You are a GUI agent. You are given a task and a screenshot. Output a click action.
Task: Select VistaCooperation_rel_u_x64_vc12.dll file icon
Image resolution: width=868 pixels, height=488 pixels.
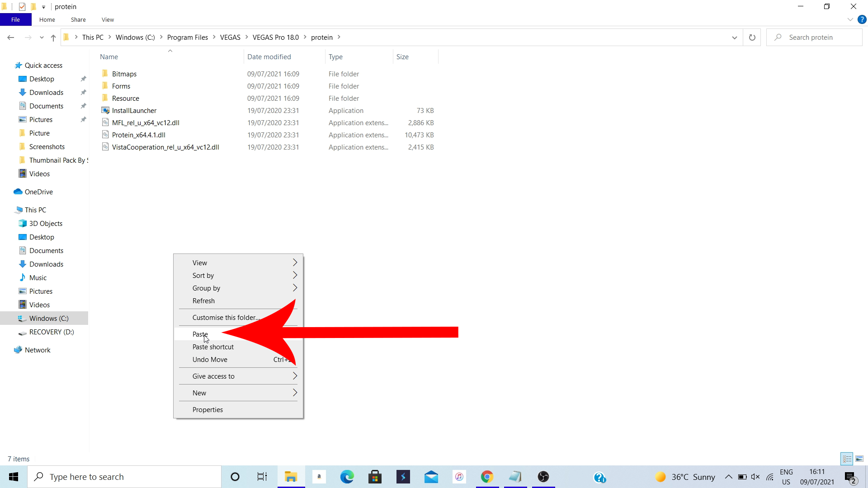pyautogui.click(x=105, y=147)
